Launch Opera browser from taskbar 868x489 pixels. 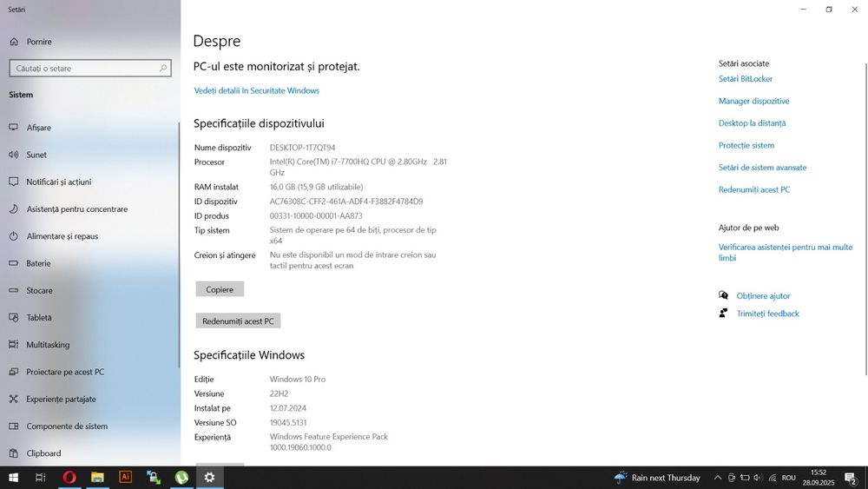tap(69, 478)
